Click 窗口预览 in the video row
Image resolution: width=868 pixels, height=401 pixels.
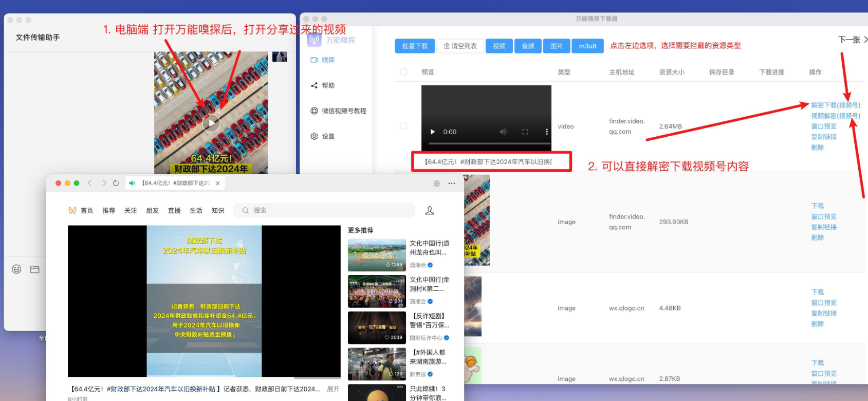[824, 126]
